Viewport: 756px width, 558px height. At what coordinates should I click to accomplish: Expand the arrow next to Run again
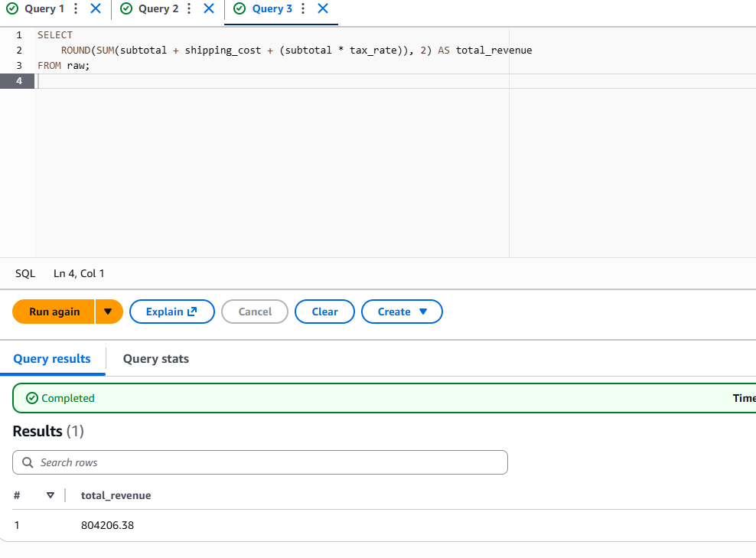[x=109, y=312]
